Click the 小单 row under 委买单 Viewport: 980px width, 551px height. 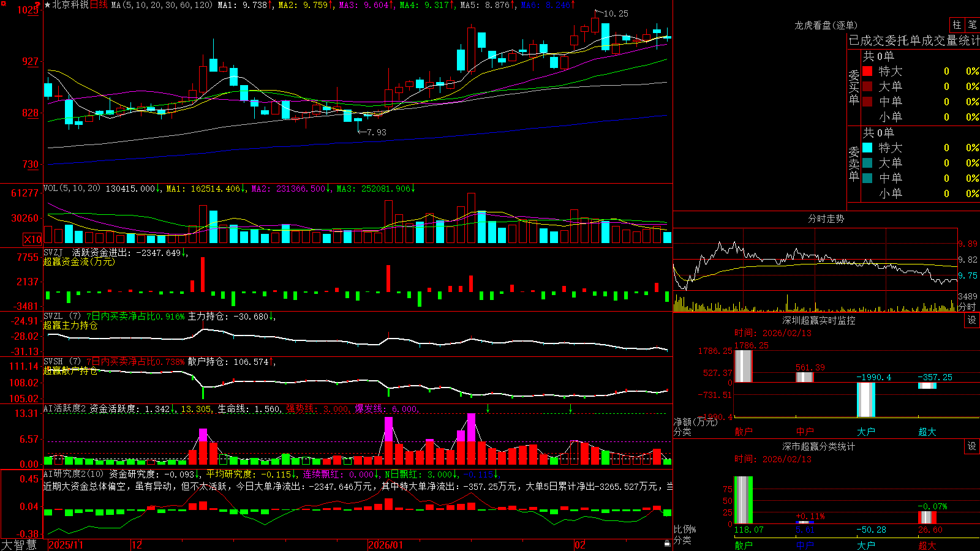click(x=920, y=117)
